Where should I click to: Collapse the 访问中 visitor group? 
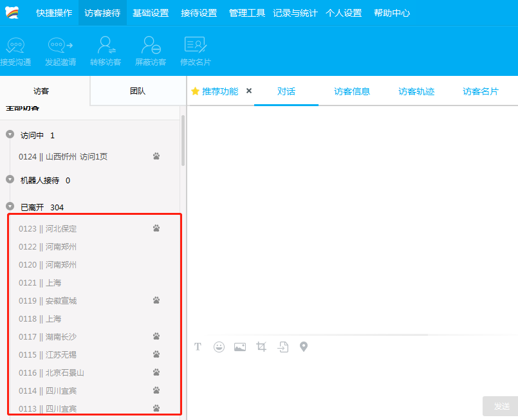pos(10,134)
